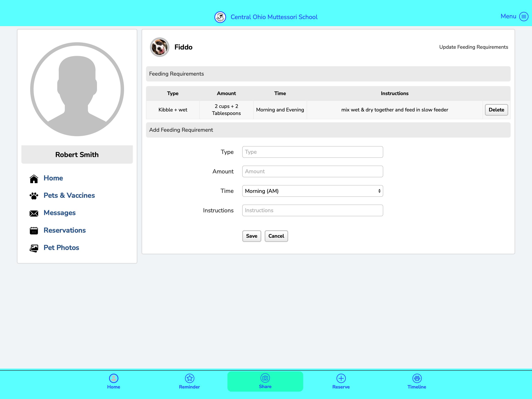Select the Reminder tab label

(x=189, y=387)
